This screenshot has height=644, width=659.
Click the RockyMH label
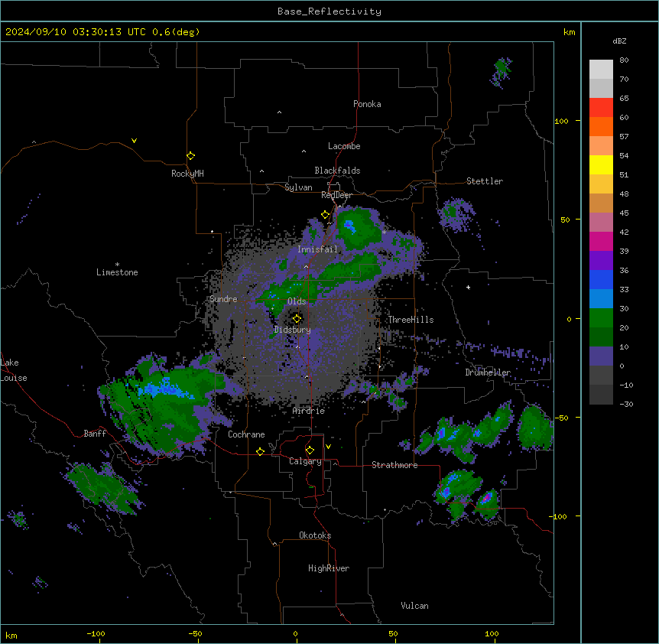[187, 174]
